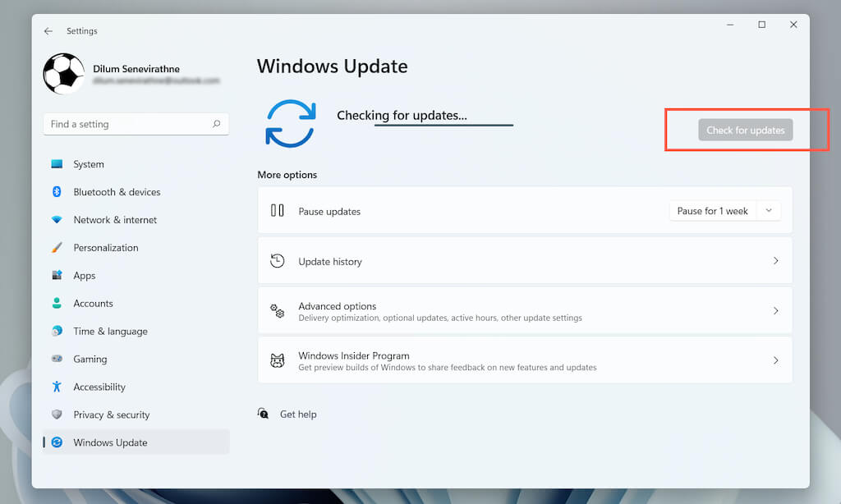Viewport: 841px width, 504px height.
Task: Click the Windows Insider cat icon
Action: [x=278, y=360]
